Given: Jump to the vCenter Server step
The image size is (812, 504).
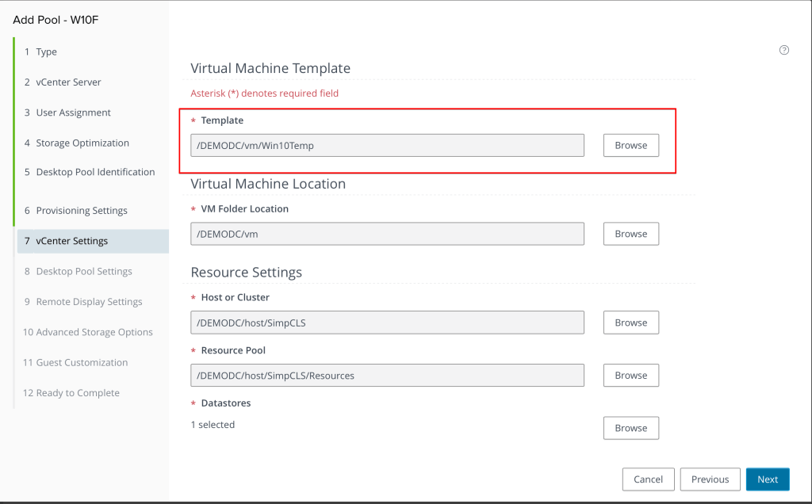Looking at the screenshot, I should pyautogui.click(x=68, y=82).
